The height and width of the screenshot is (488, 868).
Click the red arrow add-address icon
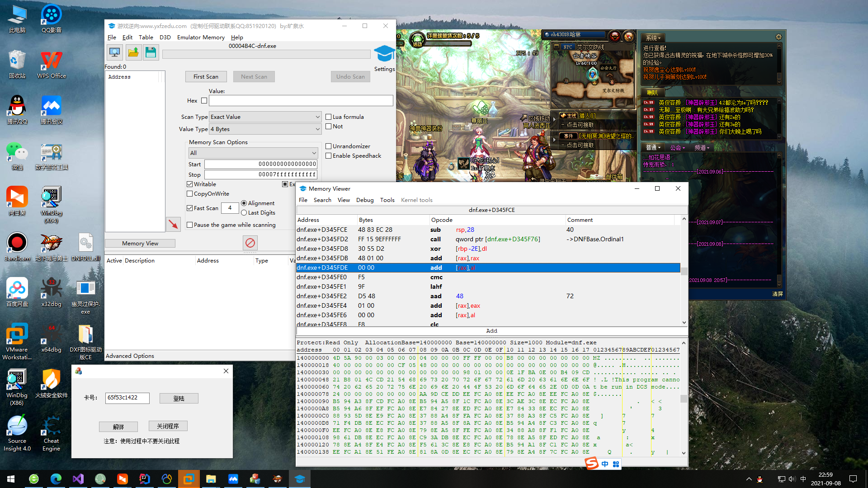click(x=173, y=224)
